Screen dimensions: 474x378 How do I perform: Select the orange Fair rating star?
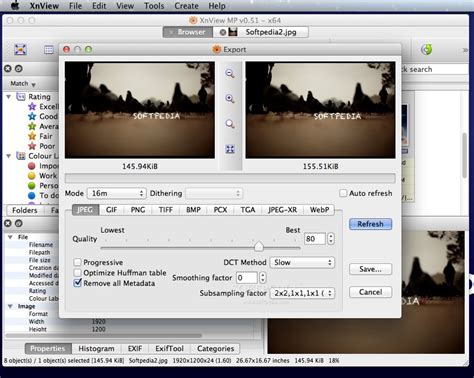pos(32,136)
